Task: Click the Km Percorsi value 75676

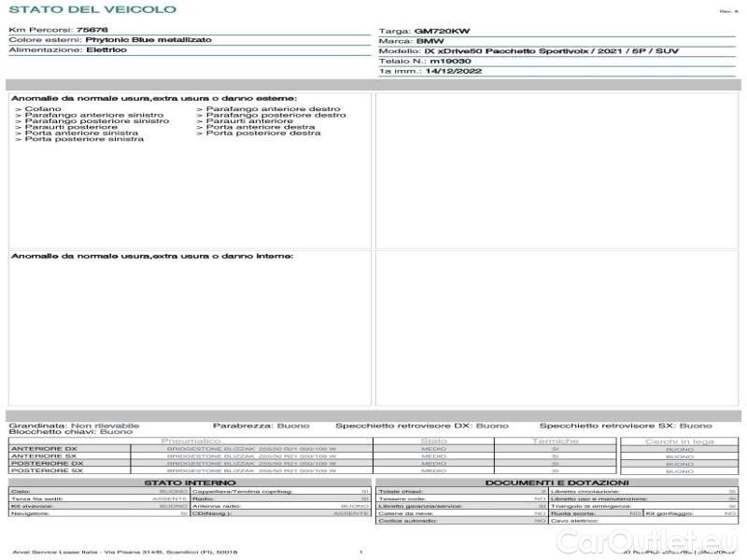Action: [92, 30]
